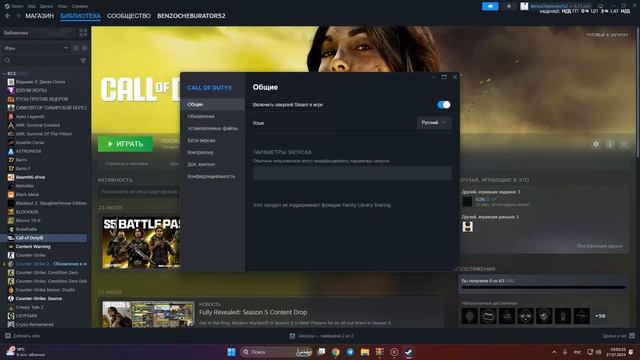Screen dimensions: 640x360
Task: Open Fully Revealed: Season 5 Content Drop news
Action: pyautogui.click(x=253, y=312)
